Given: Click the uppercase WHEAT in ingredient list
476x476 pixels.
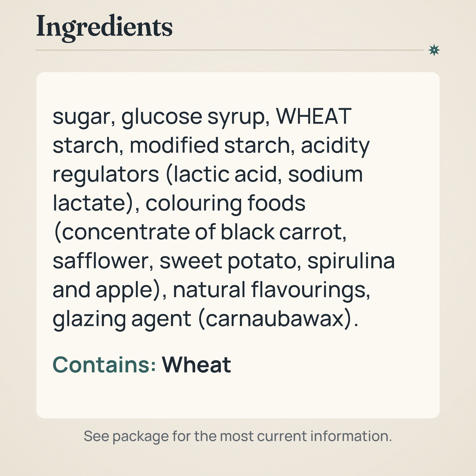Looking at the screenshot, I should coord(314,116).
